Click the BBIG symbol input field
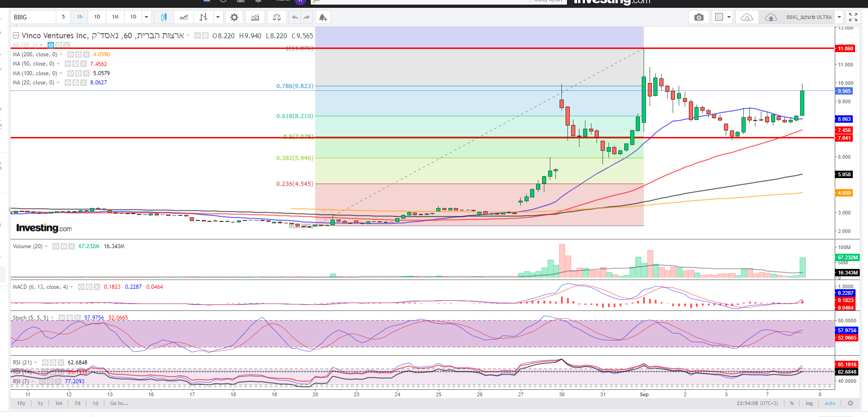This screenshot has height=417, width=868. click(33, 17)
